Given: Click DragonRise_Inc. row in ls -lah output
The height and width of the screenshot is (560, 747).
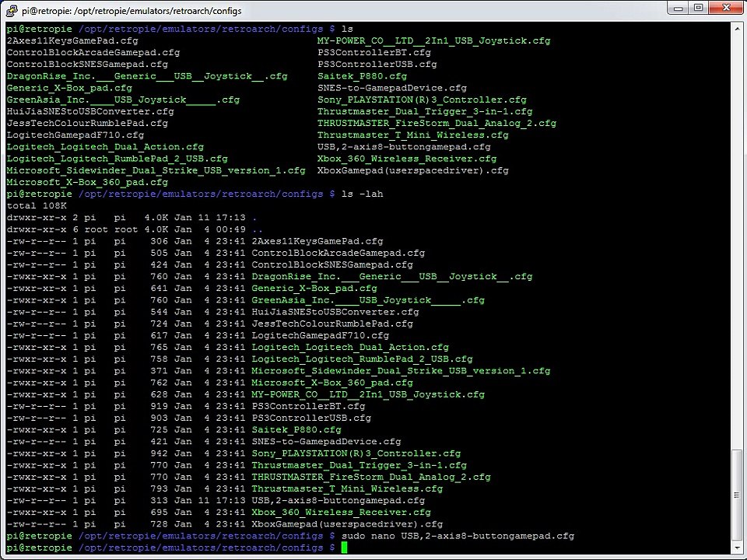Looking at the screenshot, I should coord(270,277).
